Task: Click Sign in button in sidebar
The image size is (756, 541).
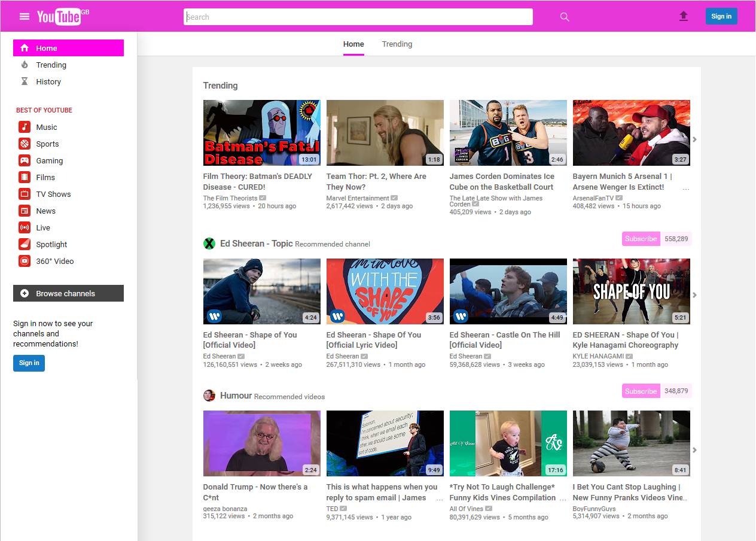Action: (x=29, y=363)
